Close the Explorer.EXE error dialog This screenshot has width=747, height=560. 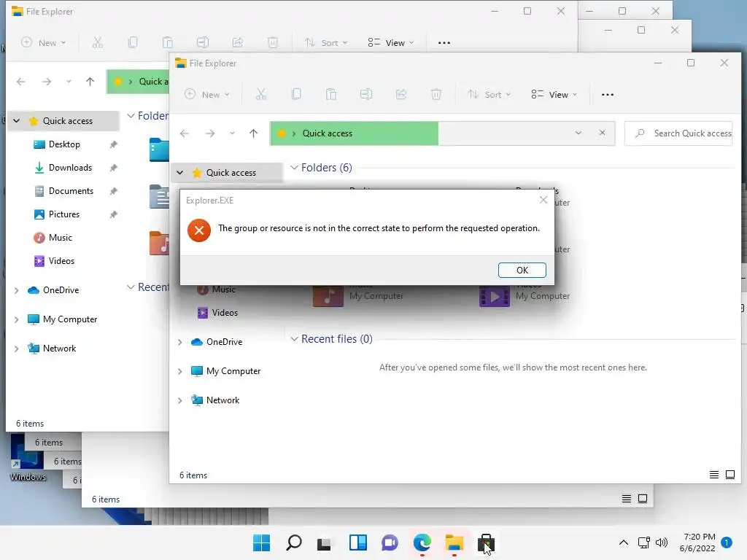(x=543, y=200)
